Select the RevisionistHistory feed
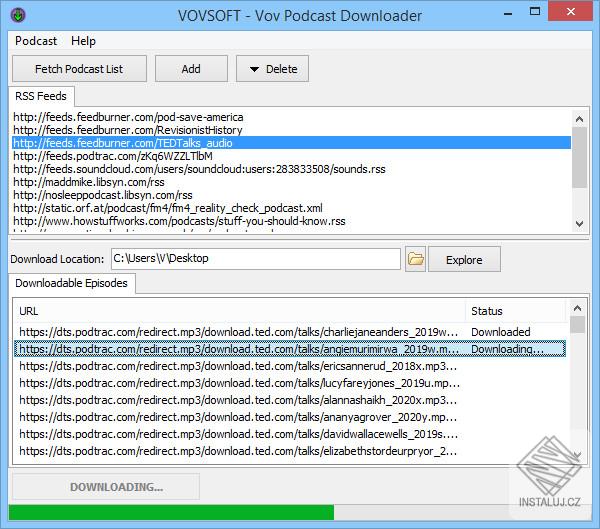600x529 pixels. (x=128, y=130)
